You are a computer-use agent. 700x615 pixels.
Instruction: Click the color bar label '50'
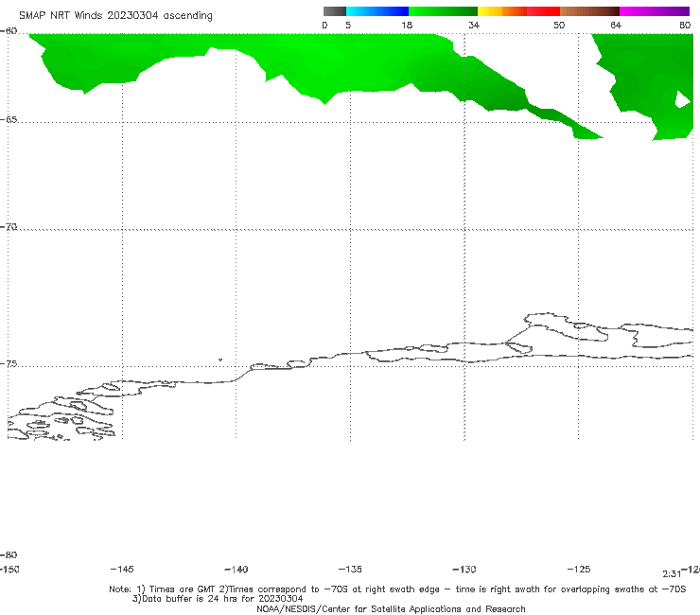click(559, 25)
